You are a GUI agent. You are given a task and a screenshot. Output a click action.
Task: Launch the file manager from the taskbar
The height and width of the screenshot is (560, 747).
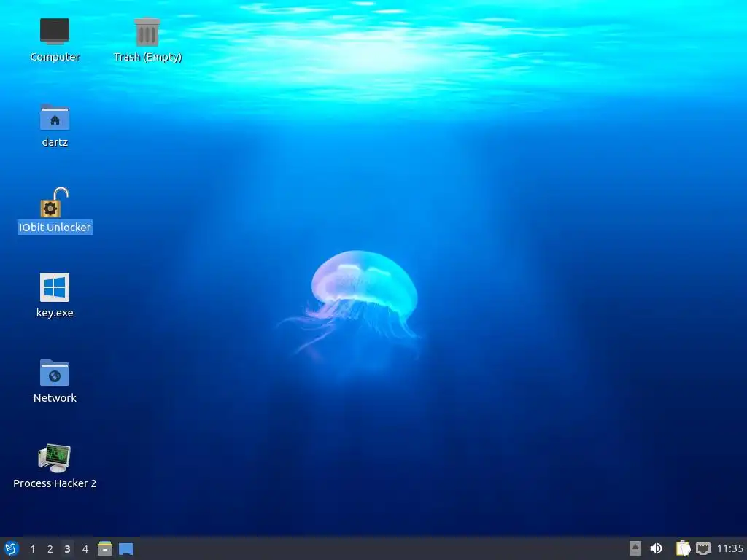(105, 548)
